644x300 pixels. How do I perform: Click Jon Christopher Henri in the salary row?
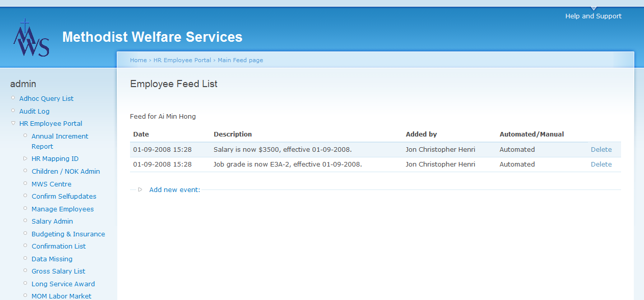pos(441,150)
